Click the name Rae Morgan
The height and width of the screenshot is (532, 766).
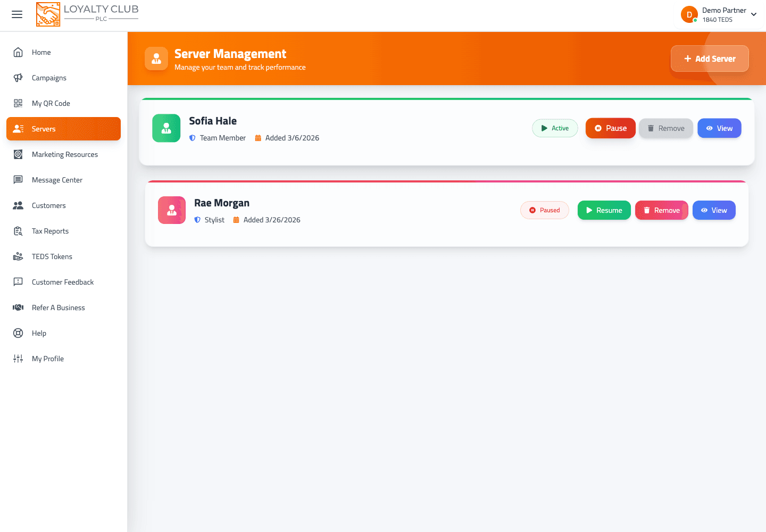(x=222, y=203)
